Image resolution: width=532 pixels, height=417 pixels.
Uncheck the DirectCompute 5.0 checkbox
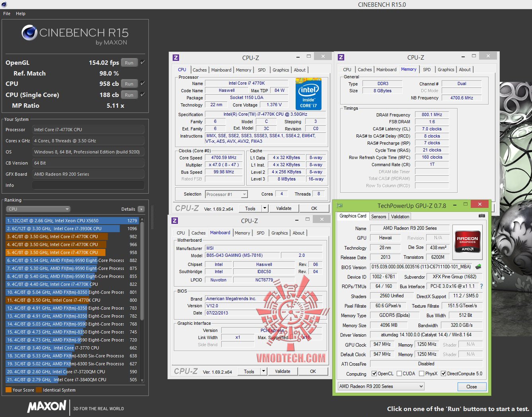pyautogui.click(x=443, y=374)
